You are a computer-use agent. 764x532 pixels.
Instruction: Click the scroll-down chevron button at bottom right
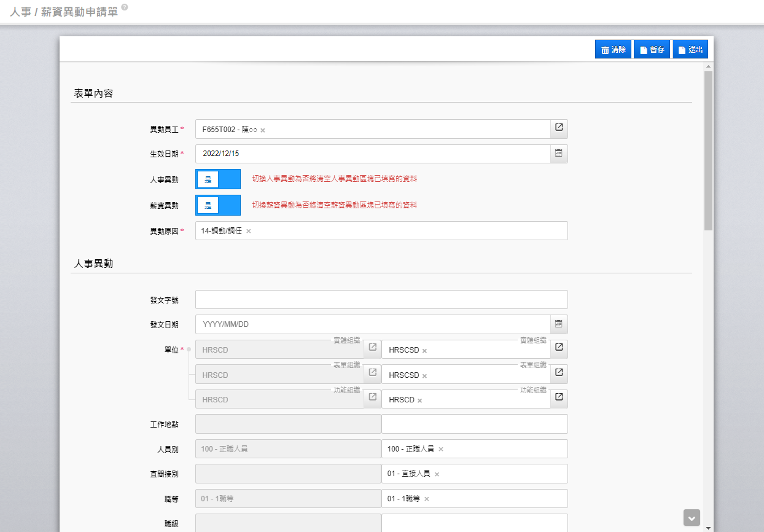point(692,518)
